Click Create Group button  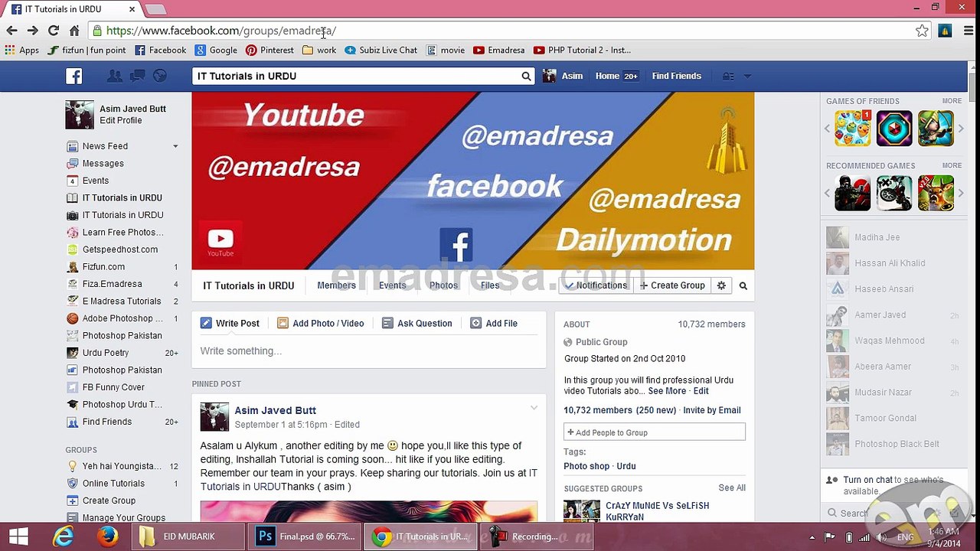[672, 285]
